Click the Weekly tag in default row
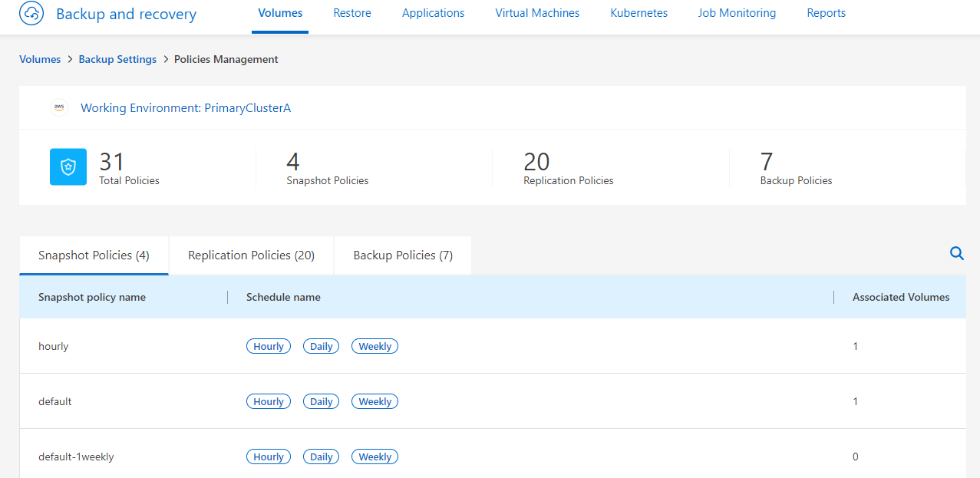 [375, 402]
